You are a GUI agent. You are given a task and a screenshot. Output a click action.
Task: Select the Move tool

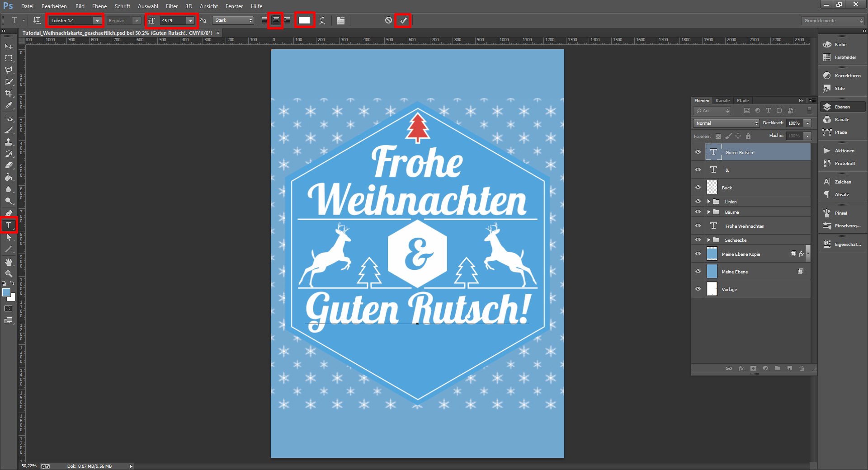[8, 47]
